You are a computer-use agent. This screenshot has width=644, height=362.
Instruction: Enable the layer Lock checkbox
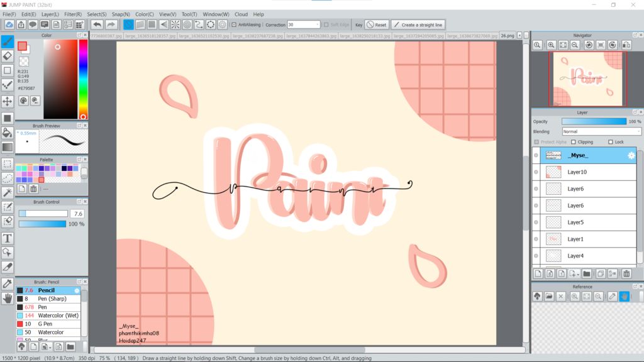coord(610,142)
